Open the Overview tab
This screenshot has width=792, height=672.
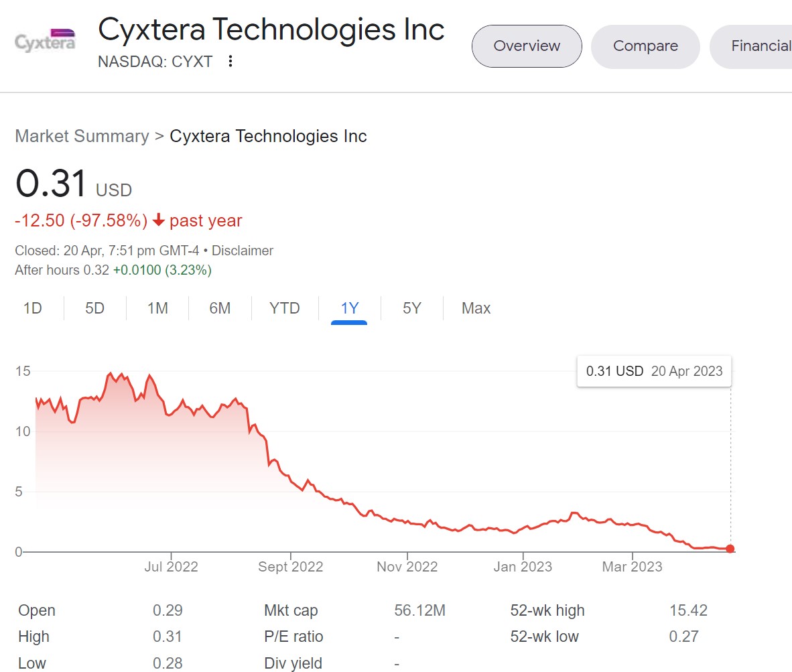pyautogui.click(x=527, y=46)
